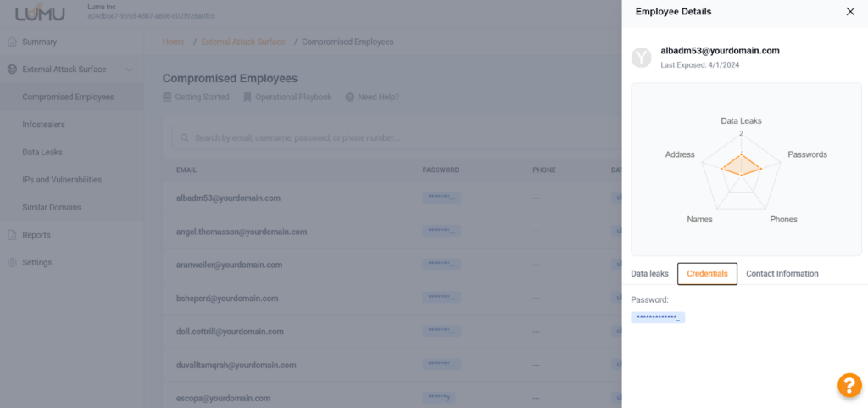Click the Reports document icon
This screenshot has width=868, height=408.
(x=12, y=235)
